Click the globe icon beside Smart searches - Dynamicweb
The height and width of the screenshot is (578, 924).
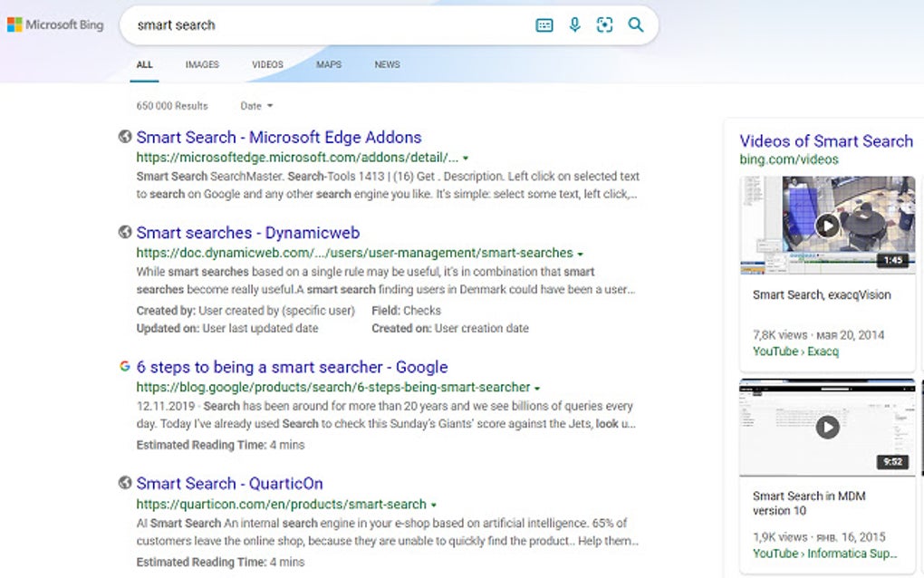[124, 232]
